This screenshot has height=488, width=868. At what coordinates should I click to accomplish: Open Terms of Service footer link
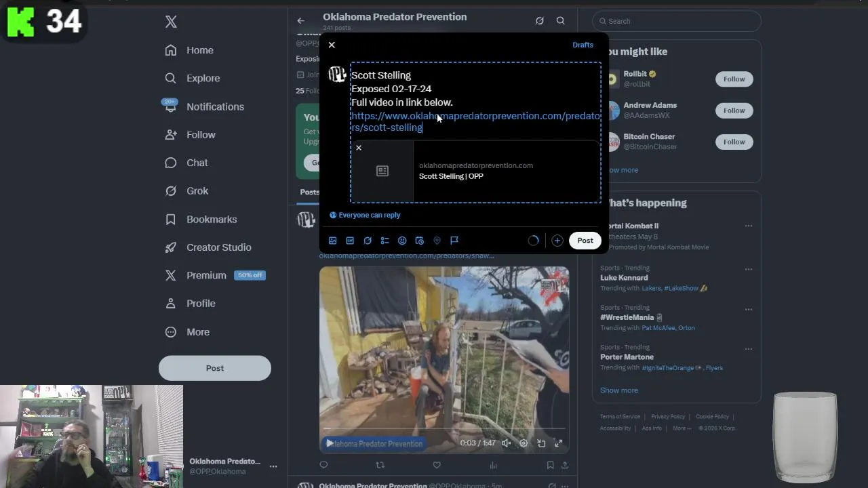[620, 417]
